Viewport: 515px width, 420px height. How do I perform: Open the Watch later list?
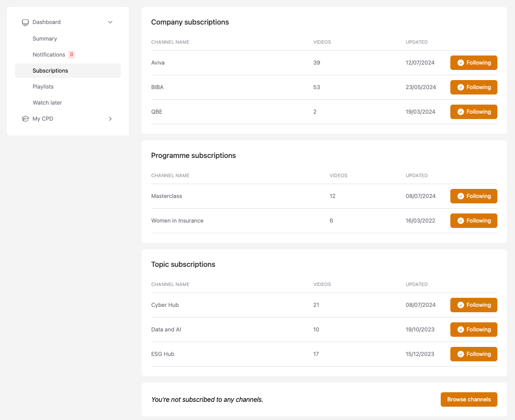coord(47,102)
